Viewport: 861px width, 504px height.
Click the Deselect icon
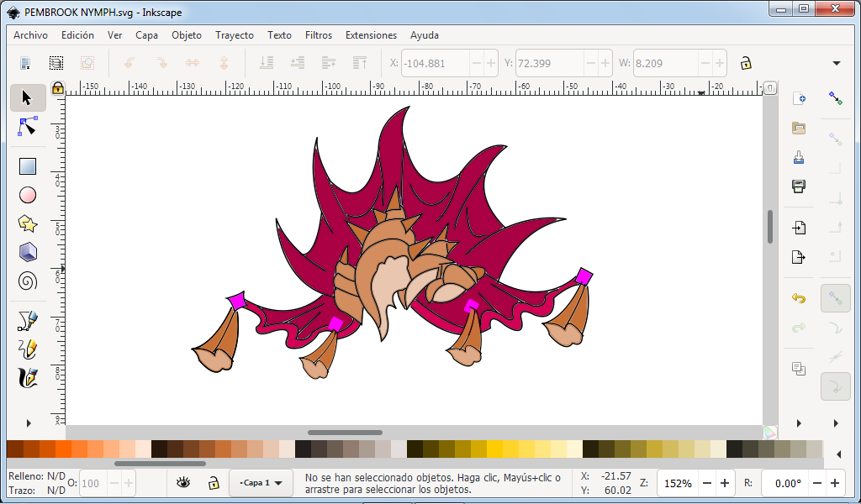(87, 63)
